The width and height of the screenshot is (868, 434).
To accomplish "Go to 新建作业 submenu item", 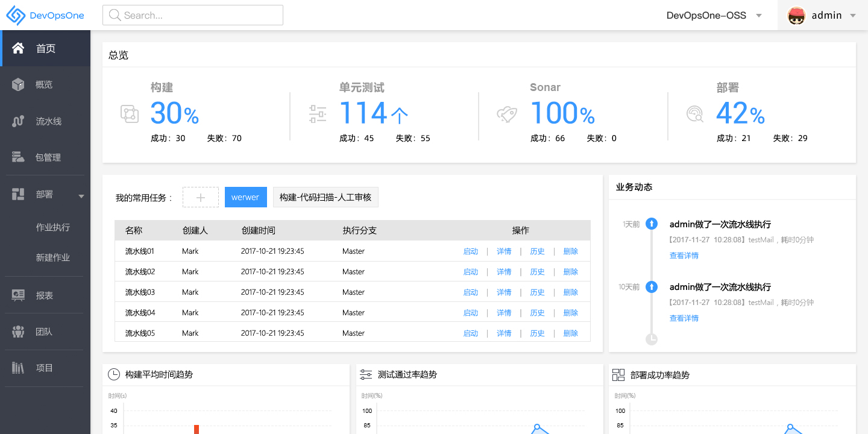I will click(x=53, y=257).
